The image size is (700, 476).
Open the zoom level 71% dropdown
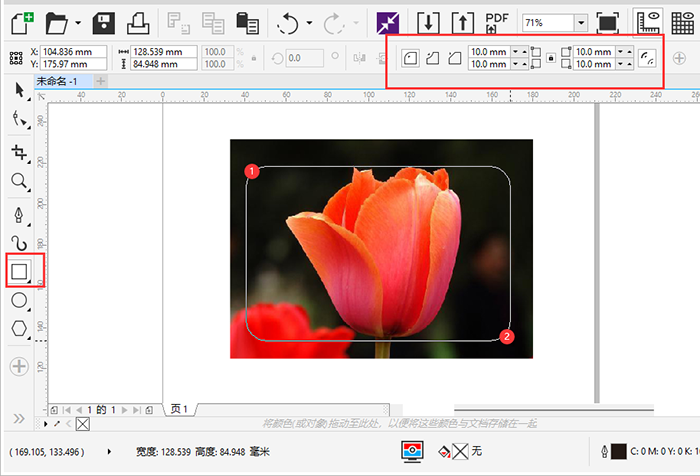pos(581,22)
